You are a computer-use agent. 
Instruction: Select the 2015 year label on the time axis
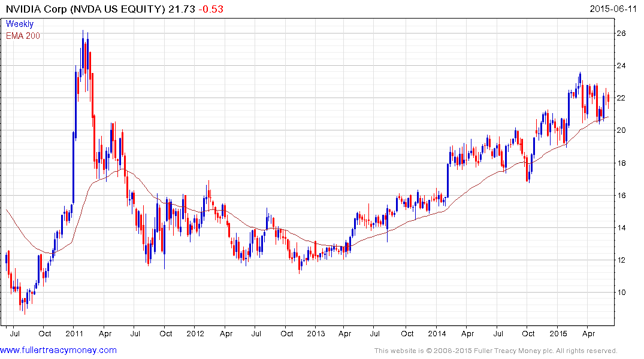click(558, 333)
